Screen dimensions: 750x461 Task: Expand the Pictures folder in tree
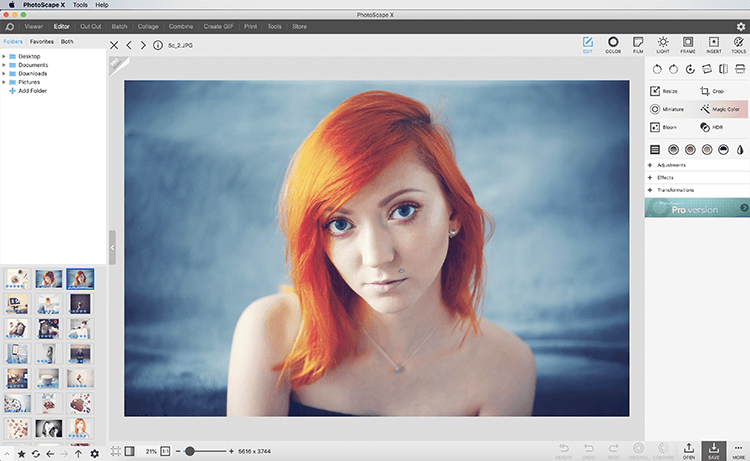(x=4, y=82)
